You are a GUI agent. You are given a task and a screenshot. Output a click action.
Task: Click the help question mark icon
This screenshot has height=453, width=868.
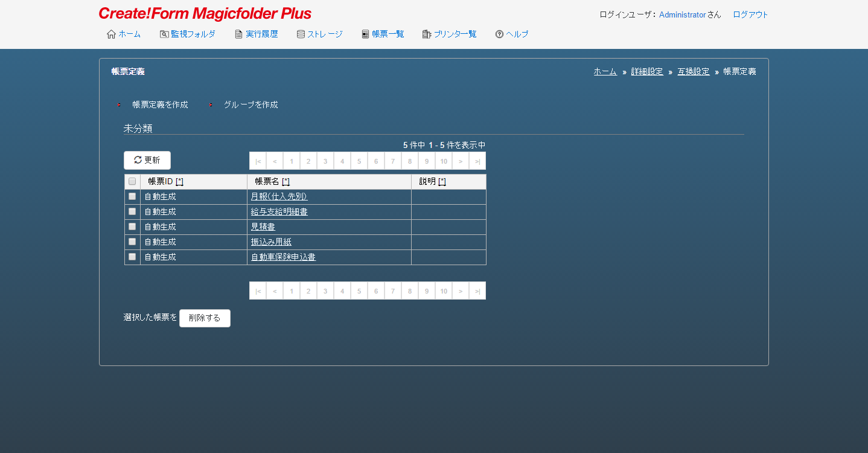click(499, 34)
